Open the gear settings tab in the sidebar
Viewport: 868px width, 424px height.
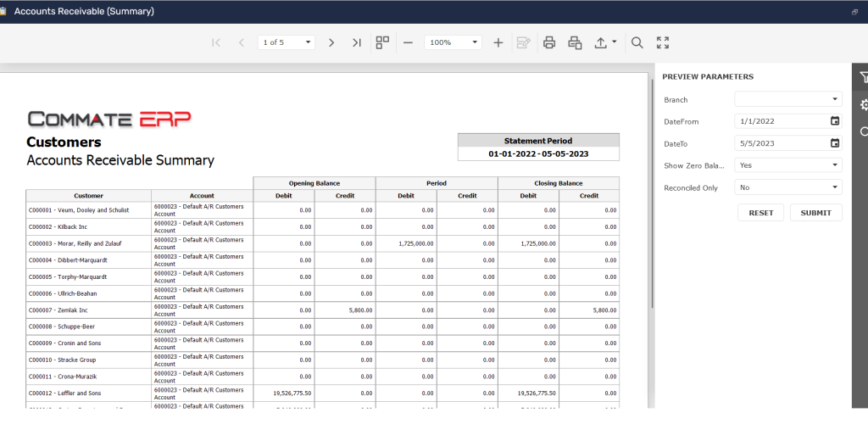click(x=862, y=104)
